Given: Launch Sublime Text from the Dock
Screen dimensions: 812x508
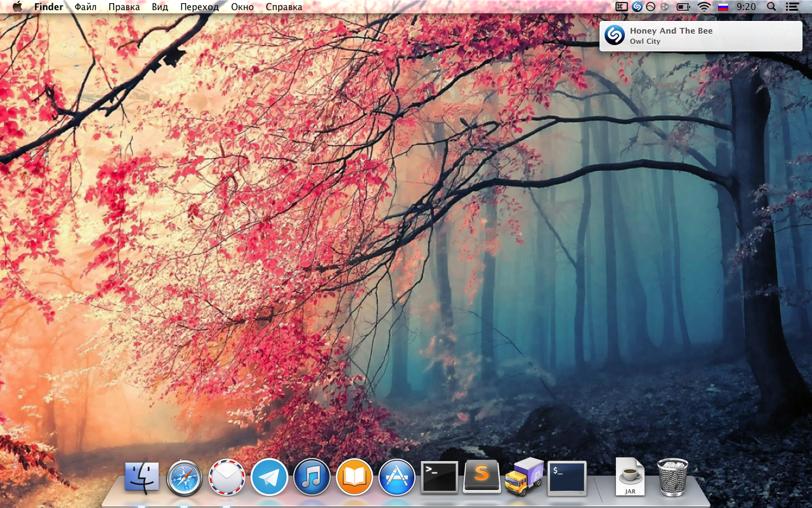Looking at the screenshot, I should [482, 477].
